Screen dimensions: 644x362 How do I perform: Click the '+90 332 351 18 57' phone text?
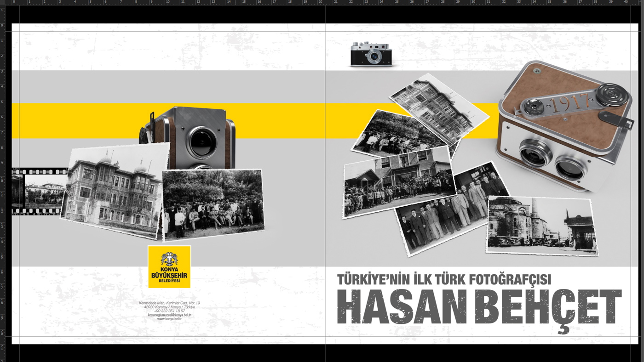pyautogui.click(x=169, y=311)
